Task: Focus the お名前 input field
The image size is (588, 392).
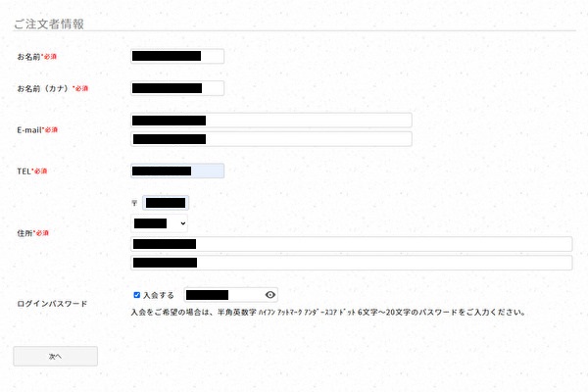Action: click(x=177, y=56)
